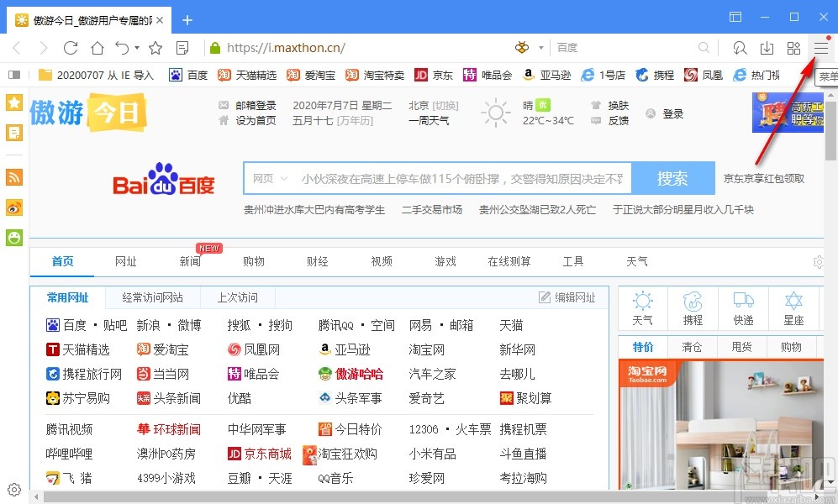Open sidebar green smiley icon

[x=14, y=237]
